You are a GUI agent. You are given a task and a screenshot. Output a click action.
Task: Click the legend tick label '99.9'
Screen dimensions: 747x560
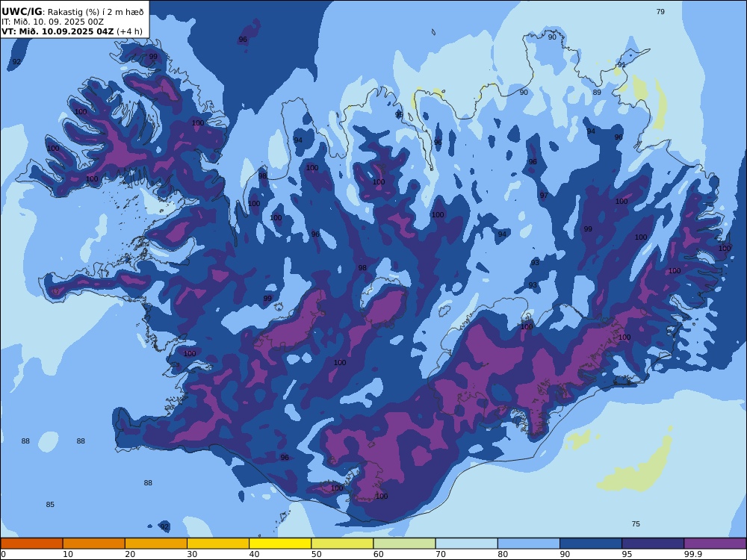point(692,554)
